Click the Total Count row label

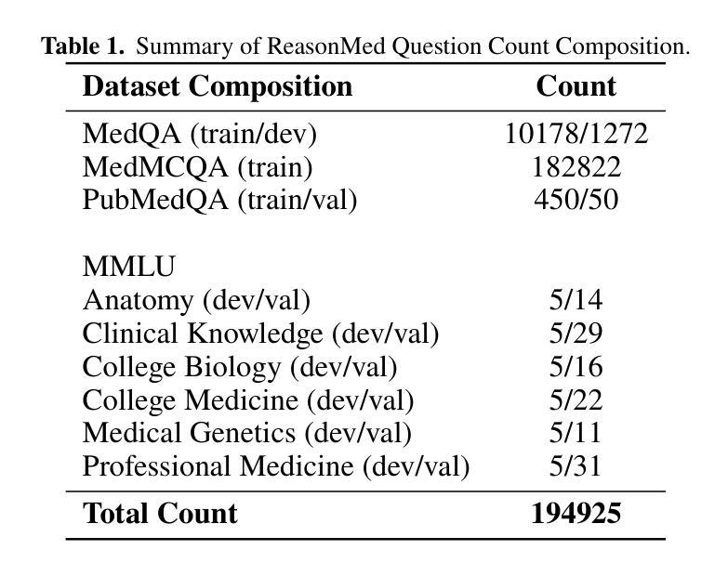pyautogui.click(x=160, y=514)
